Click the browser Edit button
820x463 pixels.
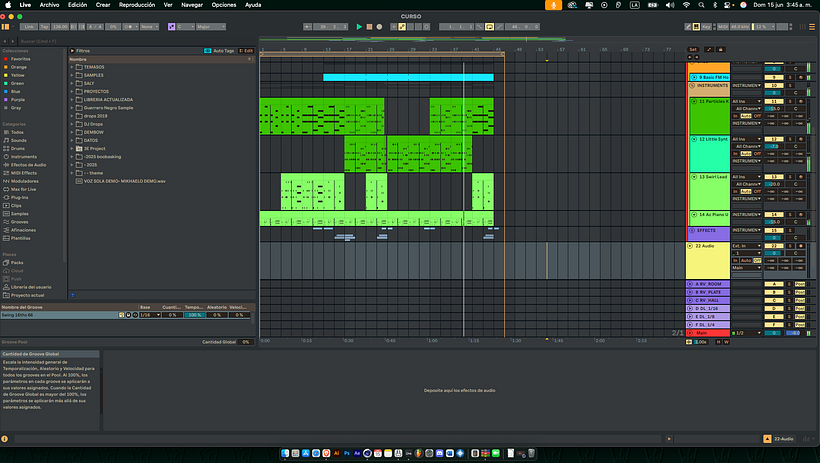(x=246, y=51)
